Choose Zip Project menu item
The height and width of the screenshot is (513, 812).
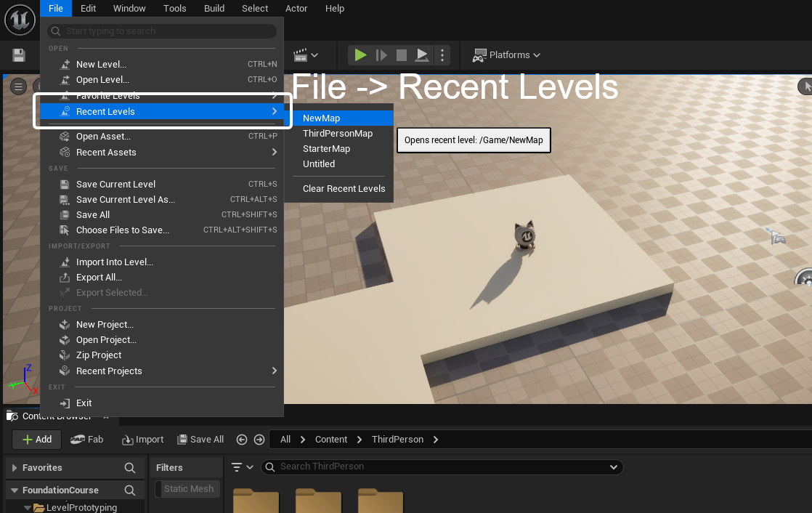click(161, 355)
